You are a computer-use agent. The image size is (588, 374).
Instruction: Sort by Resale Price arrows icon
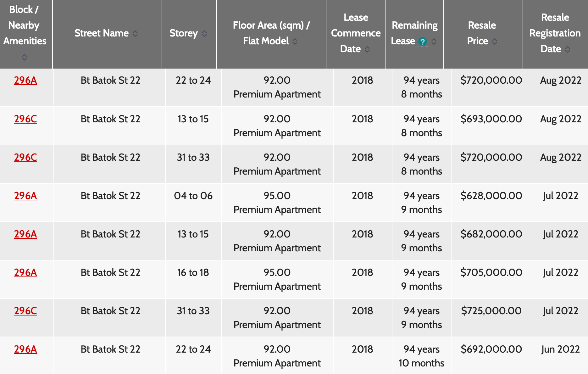495,42
